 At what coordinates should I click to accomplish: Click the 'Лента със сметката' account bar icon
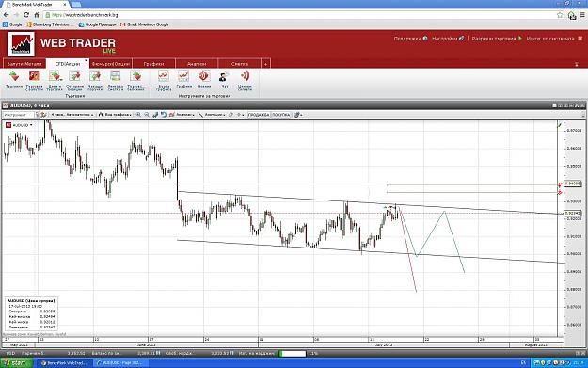pyautogui.click(x=115, y=76)
